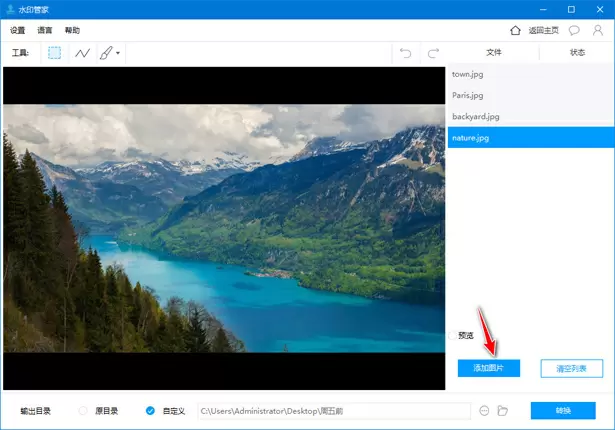This screenshot has height=430, width=615.
Task: Open the 帮助 menu
Action: [72, 31]
